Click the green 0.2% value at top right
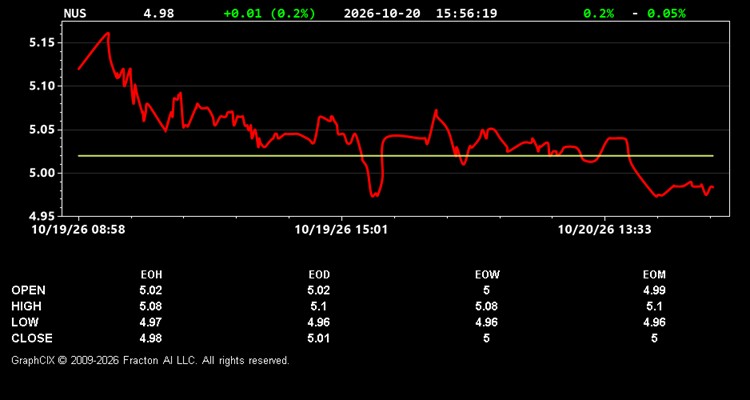The image size is (750, 400). (x=598, y=13)
